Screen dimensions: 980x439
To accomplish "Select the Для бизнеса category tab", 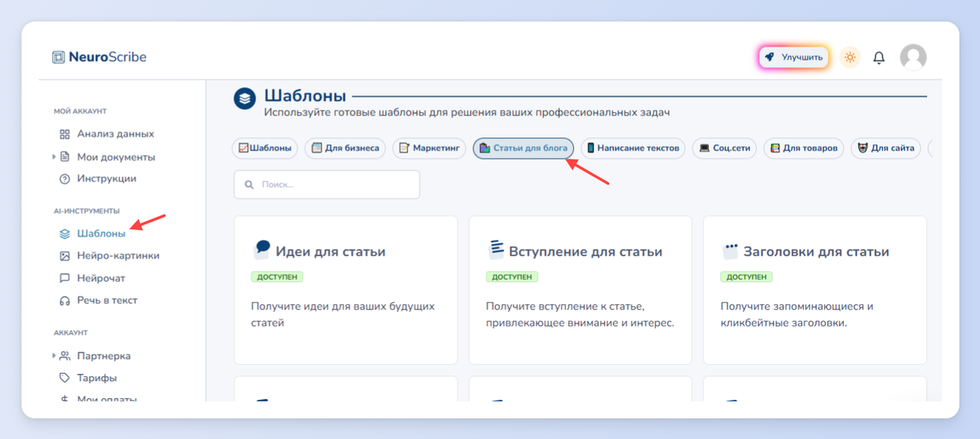I will [x=345, y=149].
